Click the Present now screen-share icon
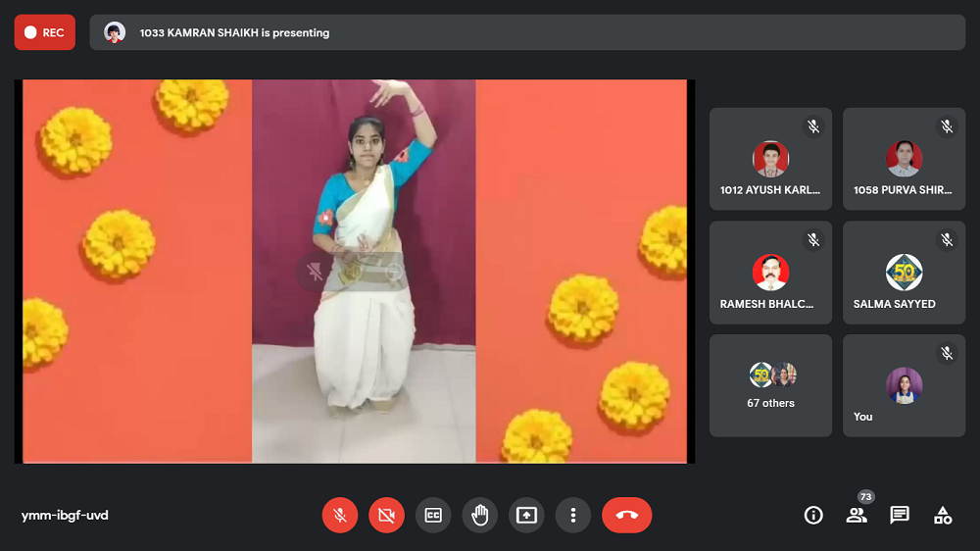 click(526, 515)
